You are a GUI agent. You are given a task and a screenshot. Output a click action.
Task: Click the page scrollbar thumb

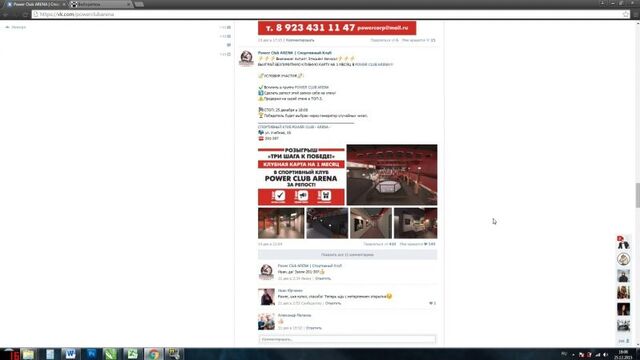637,196
